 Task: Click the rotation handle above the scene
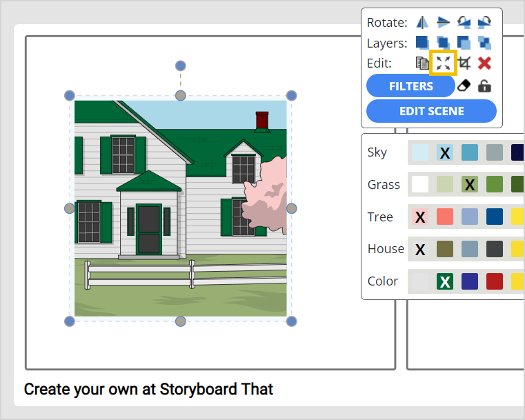(181, 66)
